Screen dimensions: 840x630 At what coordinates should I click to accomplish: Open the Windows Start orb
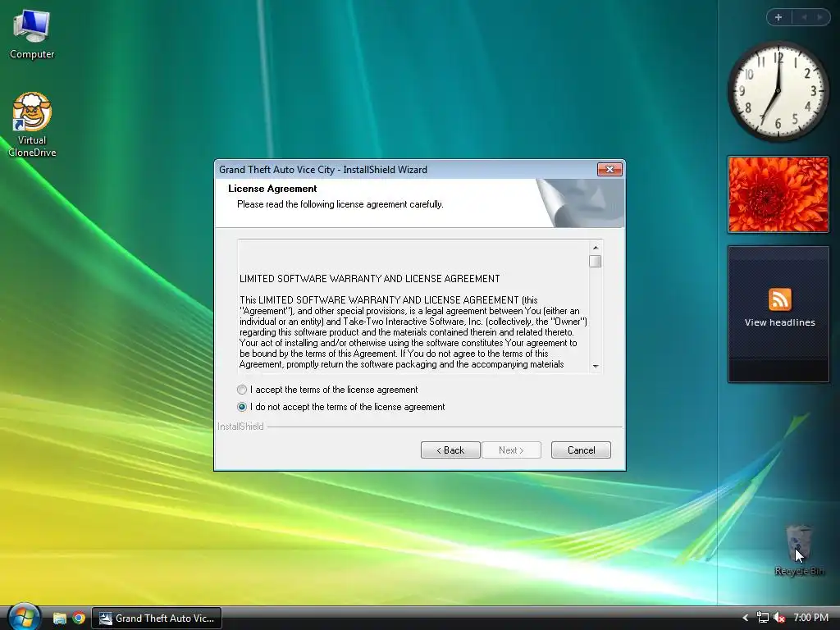pyautogui.click(x=24, y=617)
